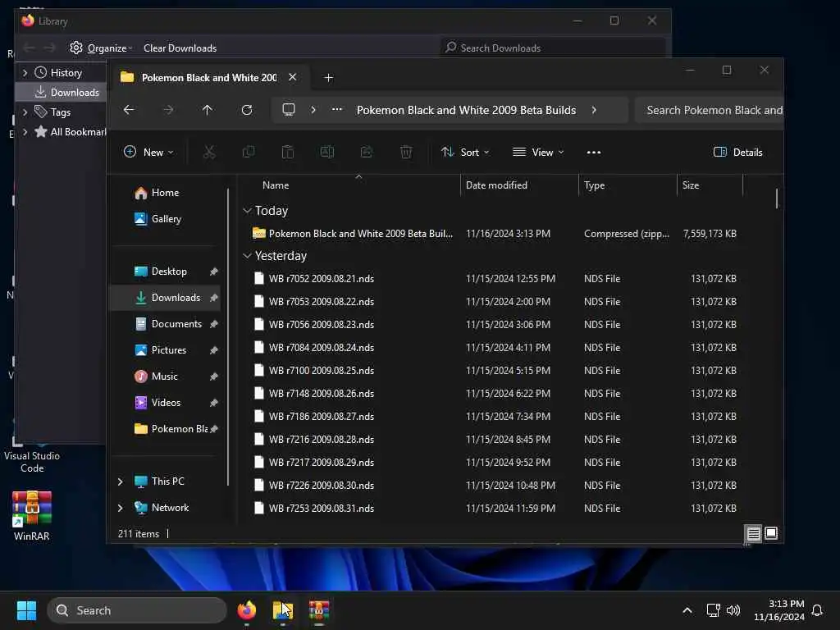
Task: Click the Share icon in toolbar
Action: (367, 152)
